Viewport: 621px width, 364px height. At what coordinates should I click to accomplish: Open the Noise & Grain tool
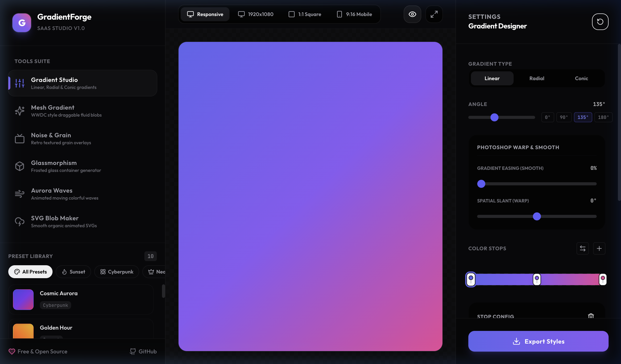coord(83,139)
